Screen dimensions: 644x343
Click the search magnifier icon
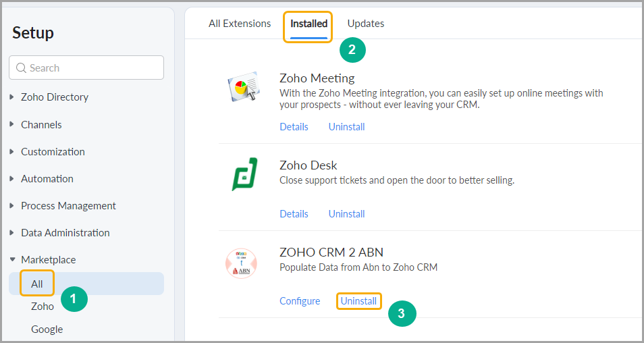click(21, 68)
